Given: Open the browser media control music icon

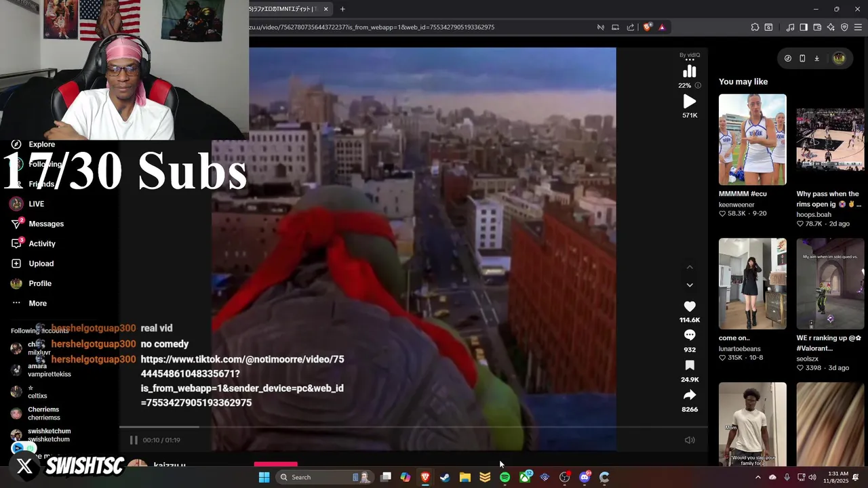Looking at the screenshot, I should point(790,27).
